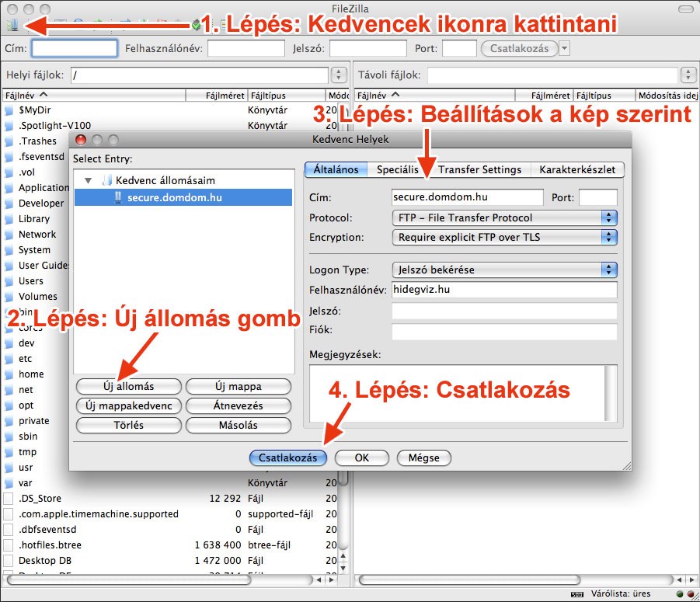The width and height of the screenshot is (700, 602).
Task: Click the folder icon beside private
Action: (9, 421)
